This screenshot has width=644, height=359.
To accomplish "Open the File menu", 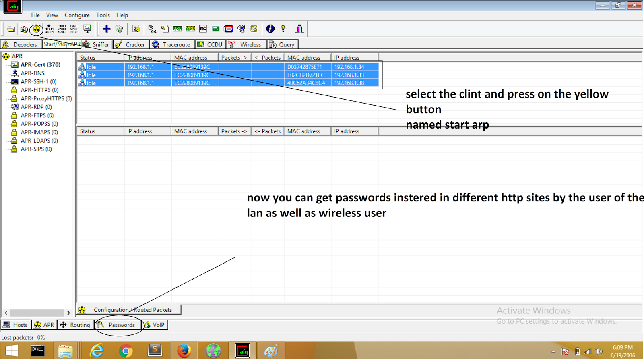I will 35,15.
